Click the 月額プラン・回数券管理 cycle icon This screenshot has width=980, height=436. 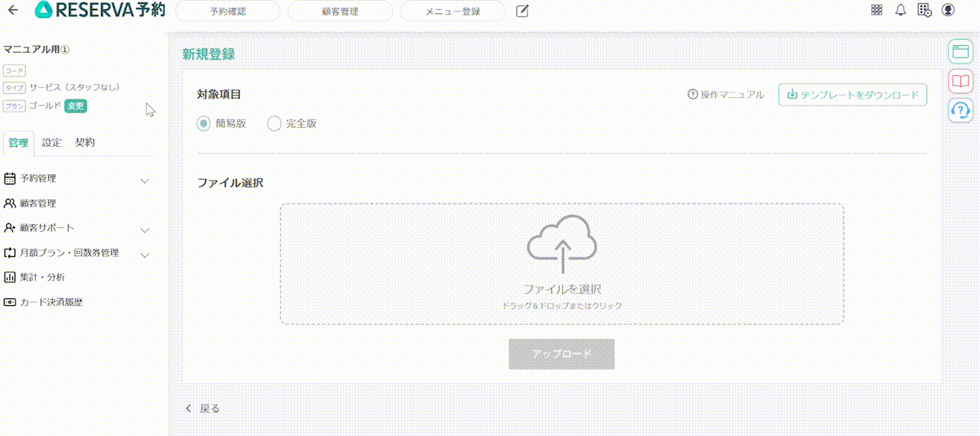pos(10,252)
